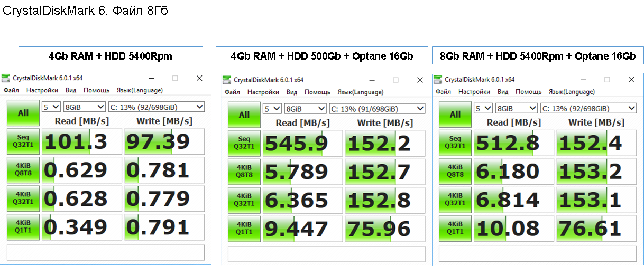Click label 4Gb RAM + HDD 5400Rpm

(x=111, y=55)
